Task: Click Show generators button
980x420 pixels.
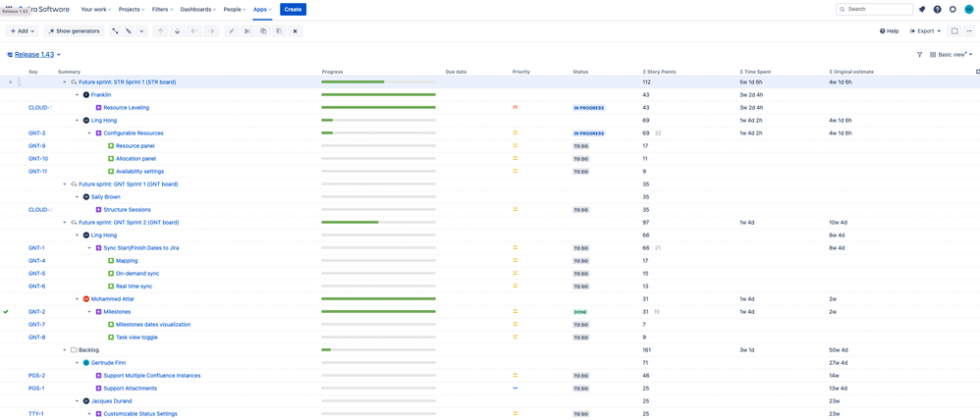Action: (74, 30)
